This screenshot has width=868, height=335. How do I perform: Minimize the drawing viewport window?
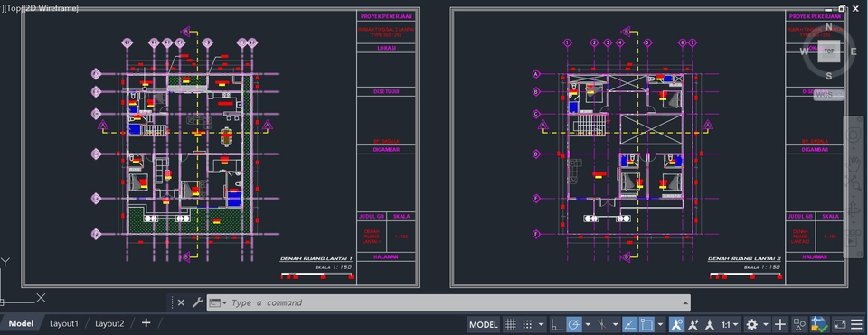829,9
